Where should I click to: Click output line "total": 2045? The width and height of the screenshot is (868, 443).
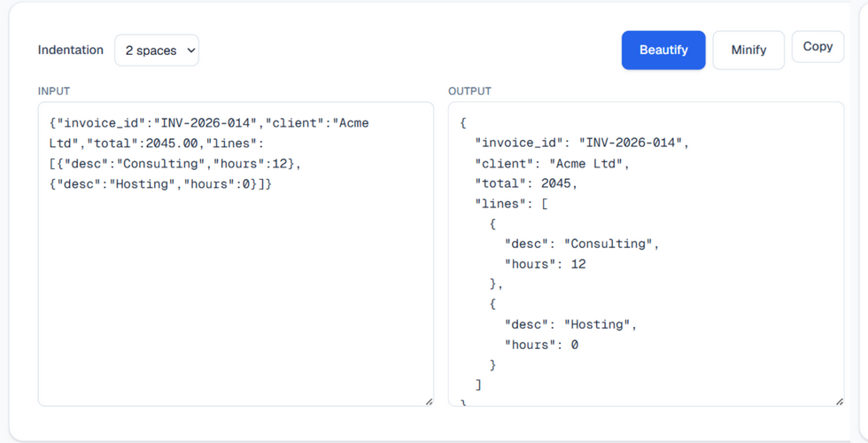click(x=526, y=183)
